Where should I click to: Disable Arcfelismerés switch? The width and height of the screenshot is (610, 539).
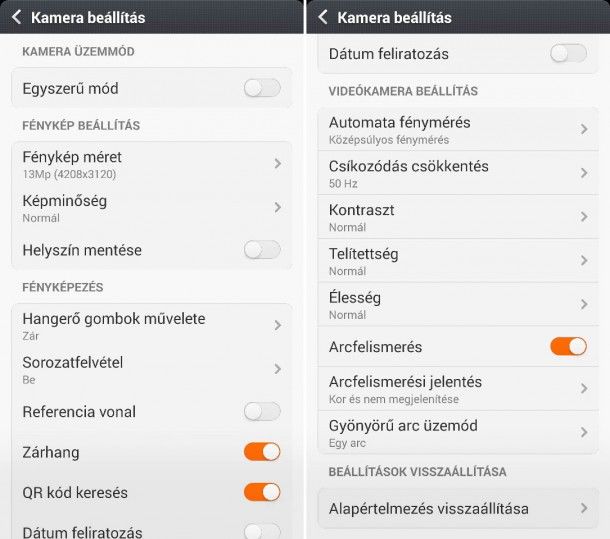568,347
